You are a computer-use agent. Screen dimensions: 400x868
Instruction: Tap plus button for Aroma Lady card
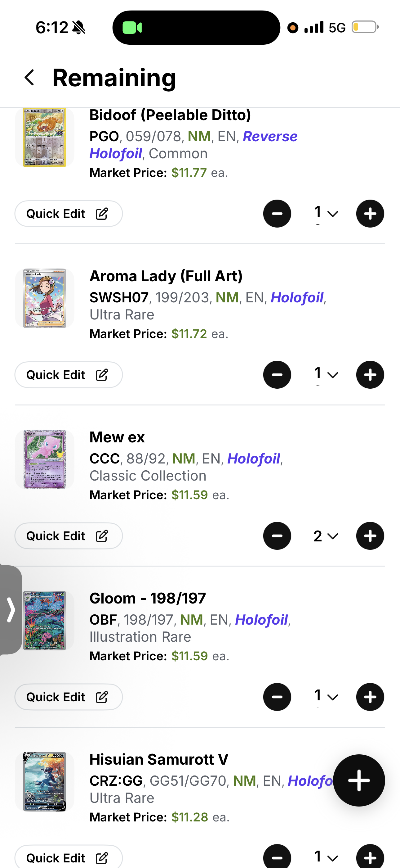tap(370, 375)
